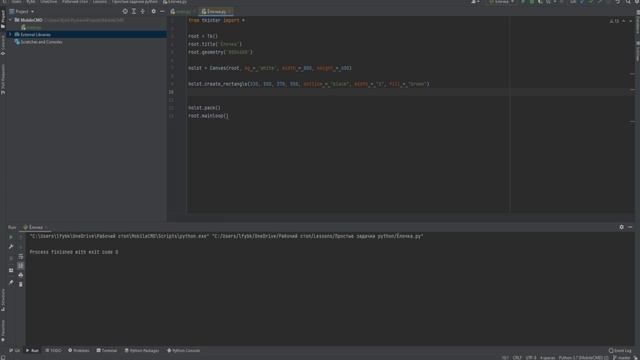Click the Debug button in toolbar
The height and width of the screenshot is (360, 640).
(x=532, y=2)
